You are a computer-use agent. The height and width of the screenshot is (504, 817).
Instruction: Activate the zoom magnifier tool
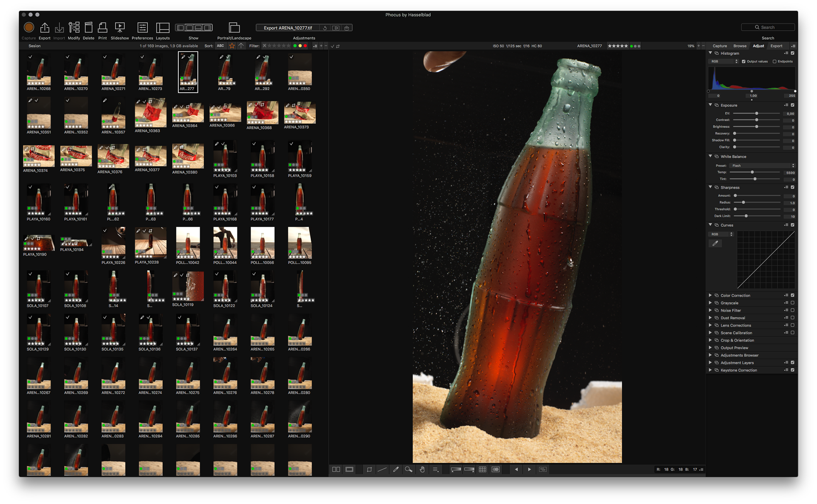[x=408, y=470]
